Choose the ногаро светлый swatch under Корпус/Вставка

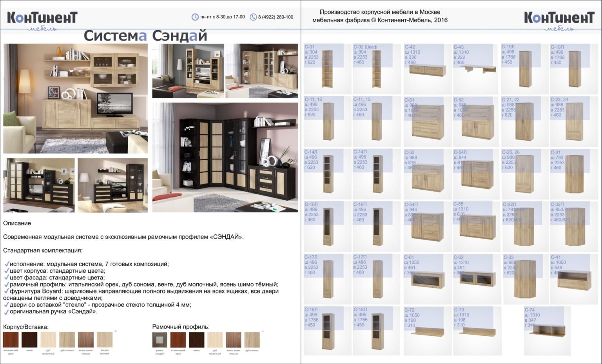coord(105,340)
